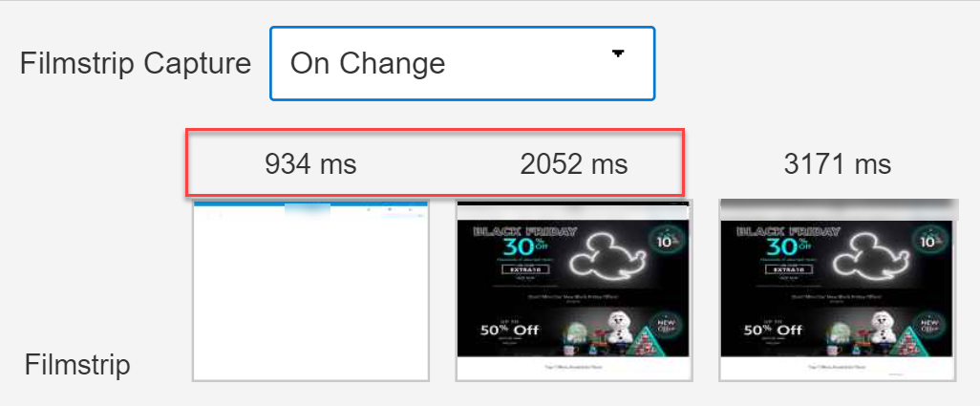Click the 934 ms timestamp label

pyautogui.click(x=310, y=165)
